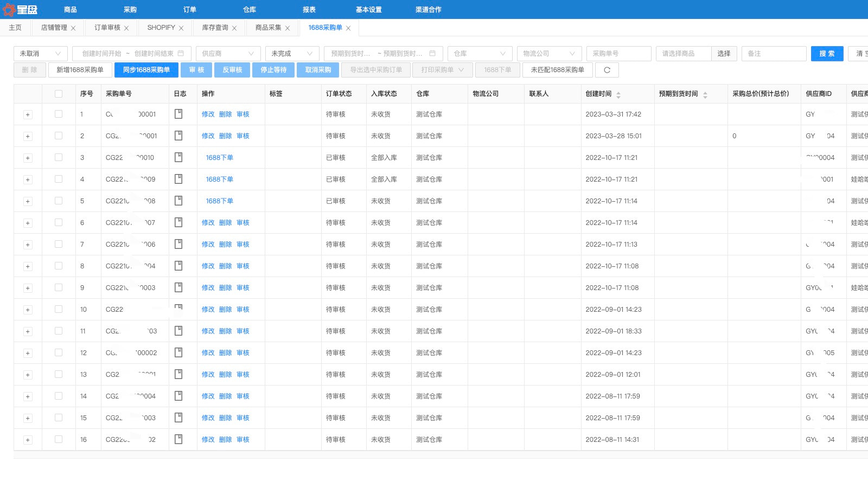This screenshot has height=488, width=868.
Task: Switch to the 主页 tab
Action: (x=15, y=28)
